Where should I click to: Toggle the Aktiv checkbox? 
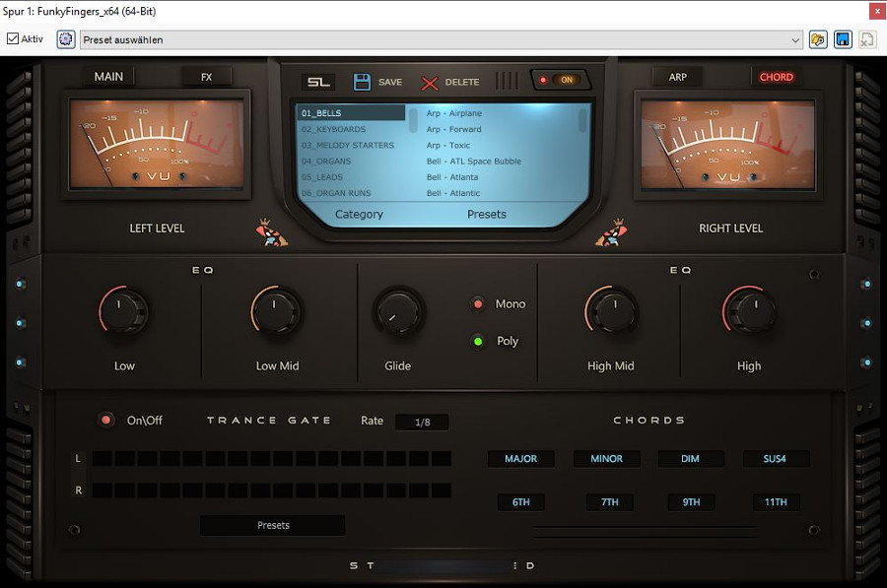[13, 38]
